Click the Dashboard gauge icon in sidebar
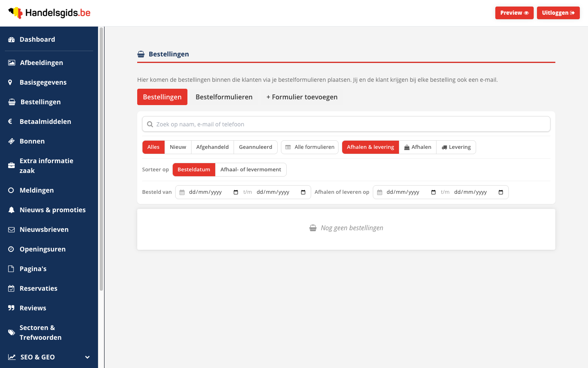 (11, 40)
